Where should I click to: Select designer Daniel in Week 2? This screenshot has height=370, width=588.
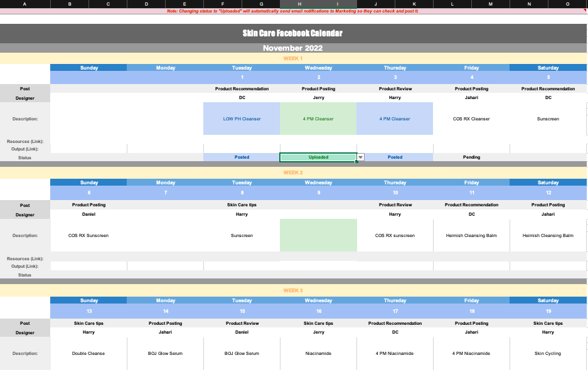point(89,214)
